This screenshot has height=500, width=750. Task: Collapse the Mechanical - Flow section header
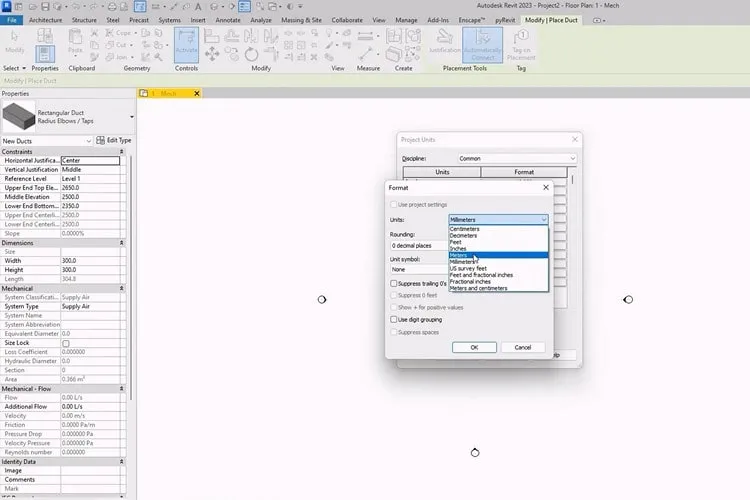click(121, 389)
